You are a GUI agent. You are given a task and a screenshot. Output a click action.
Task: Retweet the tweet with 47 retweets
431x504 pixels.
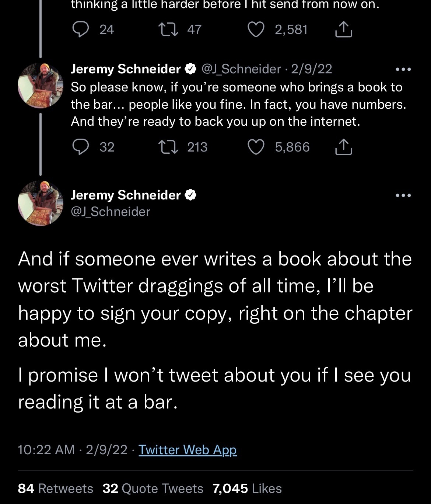[x=168, y=29]
